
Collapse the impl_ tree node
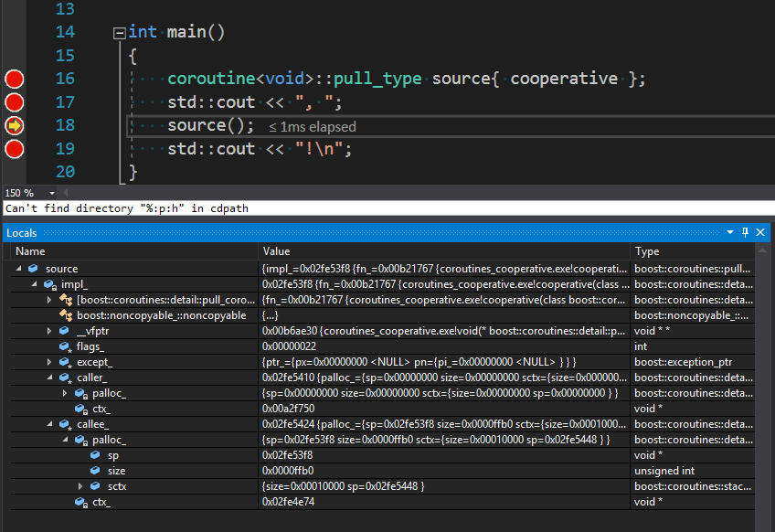tap(35, 284)
